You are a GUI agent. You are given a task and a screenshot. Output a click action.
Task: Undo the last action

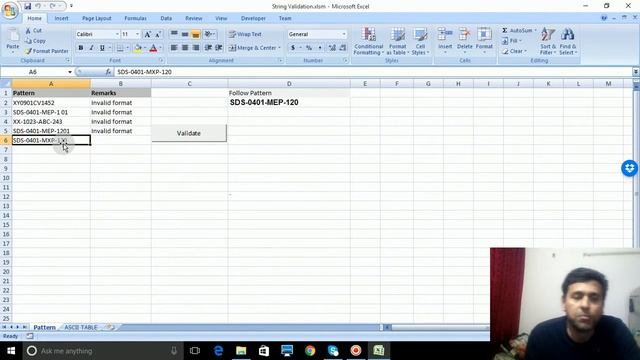(38, 6)
